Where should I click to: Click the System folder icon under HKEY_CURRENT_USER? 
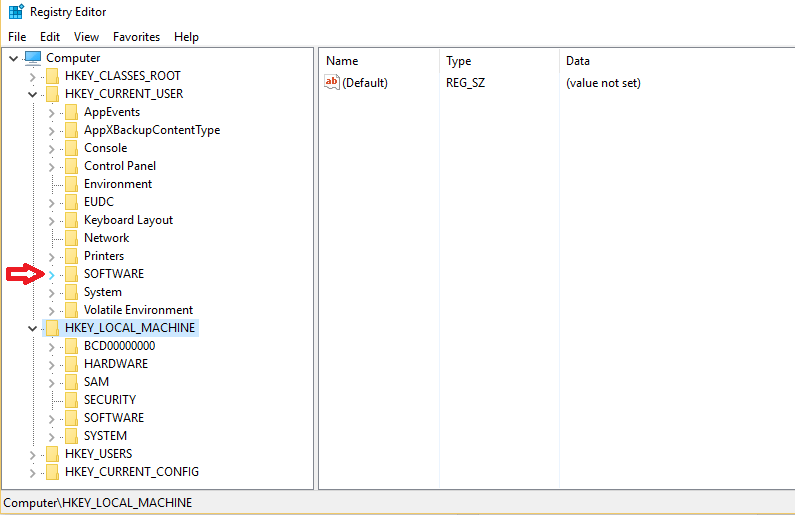(x=71, y=292)
